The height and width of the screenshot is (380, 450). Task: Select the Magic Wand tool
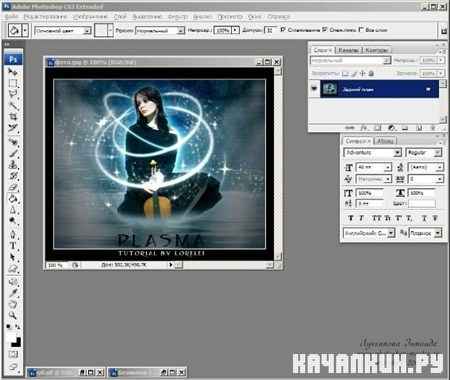[x=13, y=106]
